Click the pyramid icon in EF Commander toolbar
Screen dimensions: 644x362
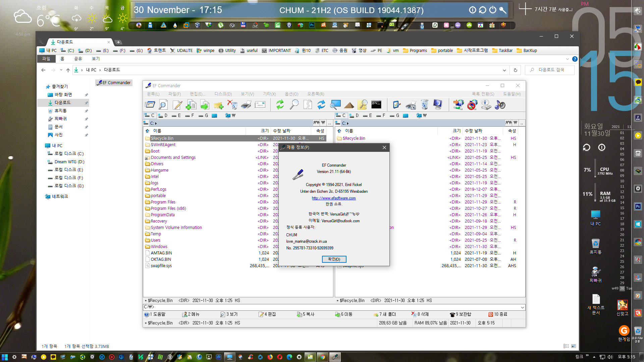tap(349, 105)
